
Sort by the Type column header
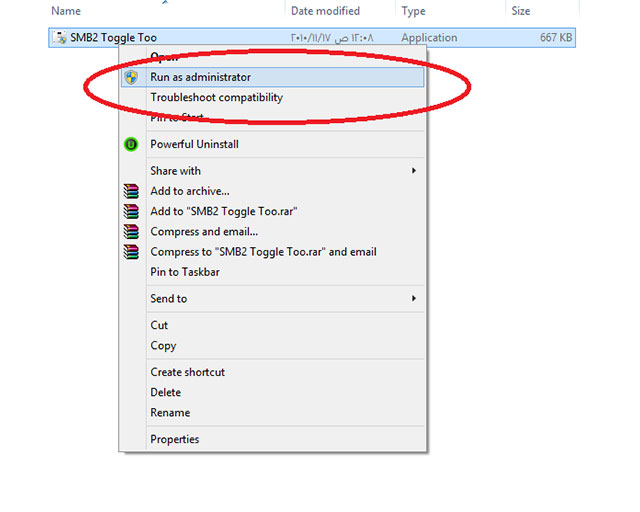pyautogui.click(x=413, y=11)
